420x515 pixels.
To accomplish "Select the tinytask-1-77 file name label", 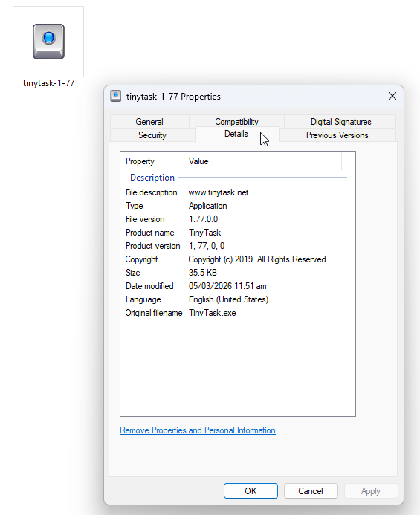I will (x=48, y=83).
